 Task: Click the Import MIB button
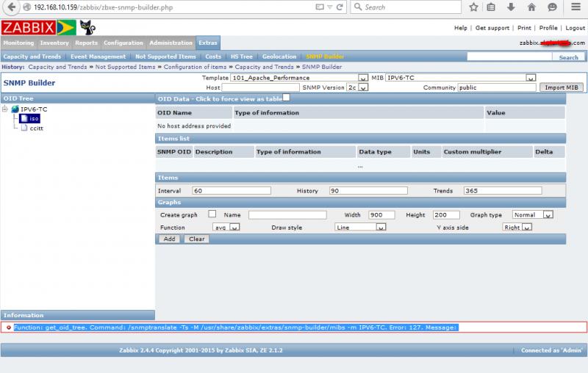coord(562,87)
